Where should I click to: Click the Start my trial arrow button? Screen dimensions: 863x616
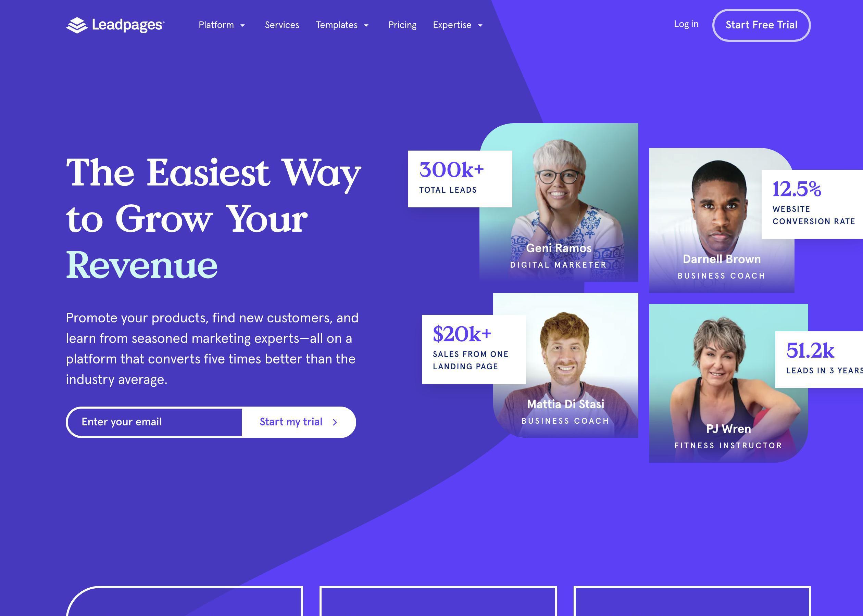(299, 422)
